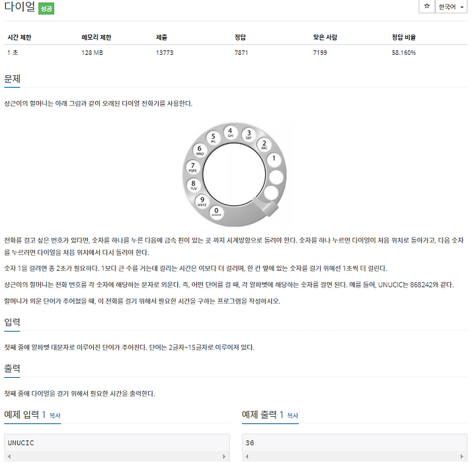
Task: Click the green 성공 status badge
Action: [46, 9]
